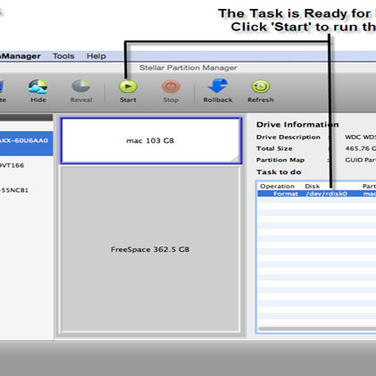Click the Drive Description label
Viewport: 376px width, 376px height.
tap(288, 137)
